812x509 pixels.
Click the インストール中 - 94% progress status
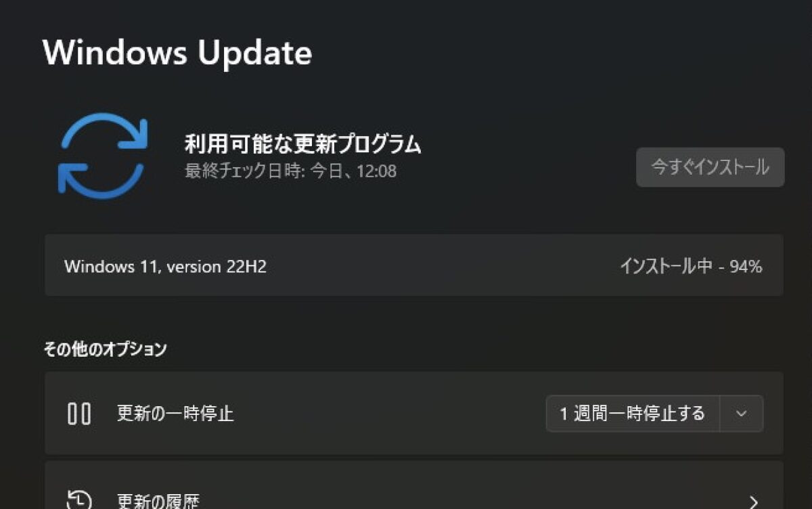point(691,267)
